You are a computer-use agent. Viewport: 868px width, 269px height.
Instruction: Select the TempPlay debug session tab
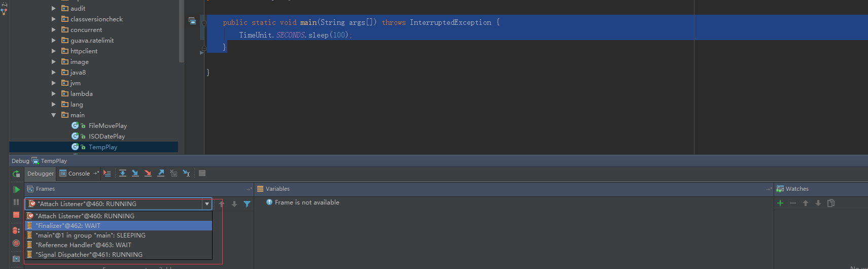click(x=49, y=161)
